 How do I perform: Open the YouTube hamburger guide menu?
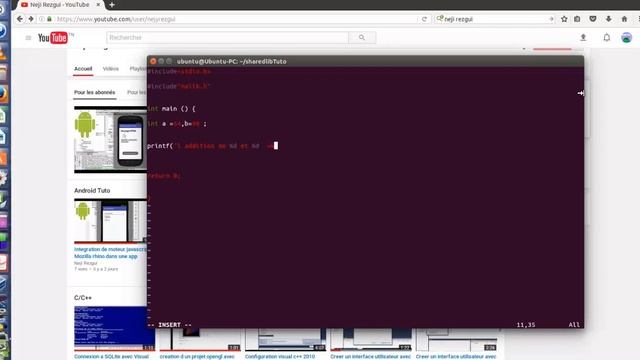(28, 38)
